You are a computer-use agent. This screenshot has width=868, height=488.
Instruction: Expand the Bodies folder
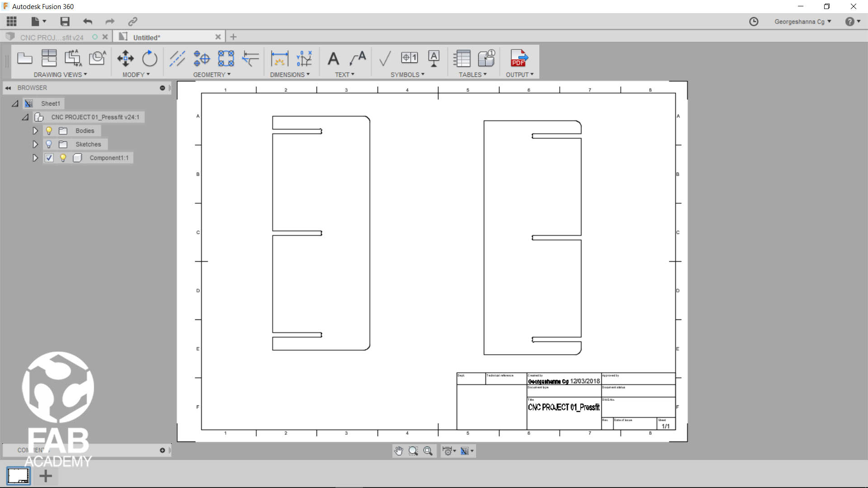point(35,131)
